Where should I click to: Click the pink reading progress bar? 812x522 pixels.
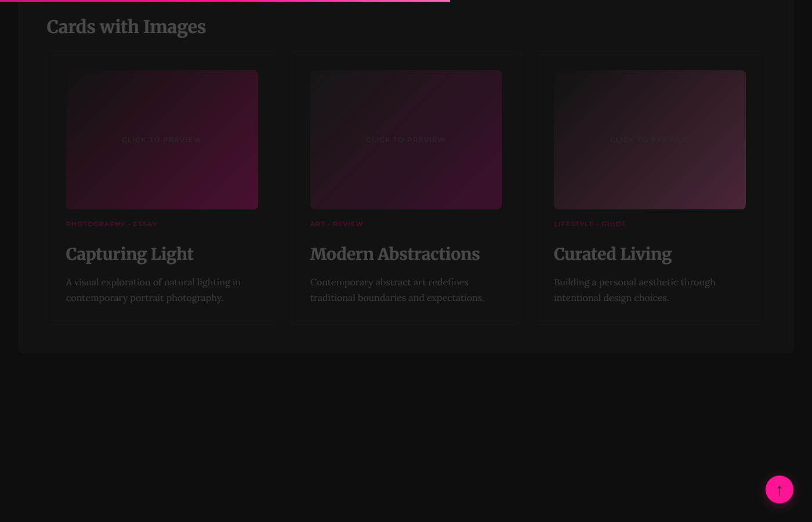tap(225, 1)
